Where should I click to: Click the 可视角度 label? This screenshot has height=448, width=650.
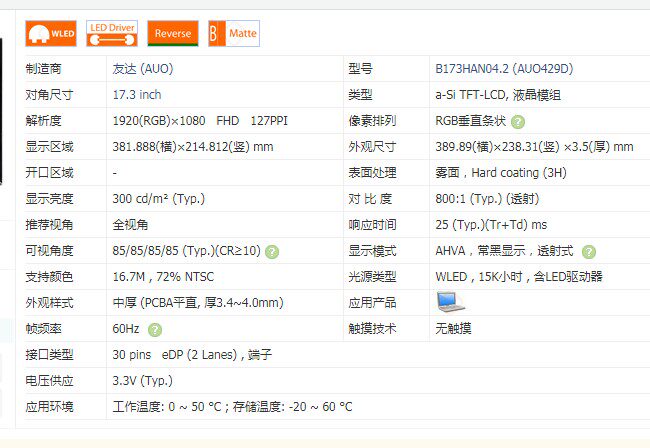[49, 251]
